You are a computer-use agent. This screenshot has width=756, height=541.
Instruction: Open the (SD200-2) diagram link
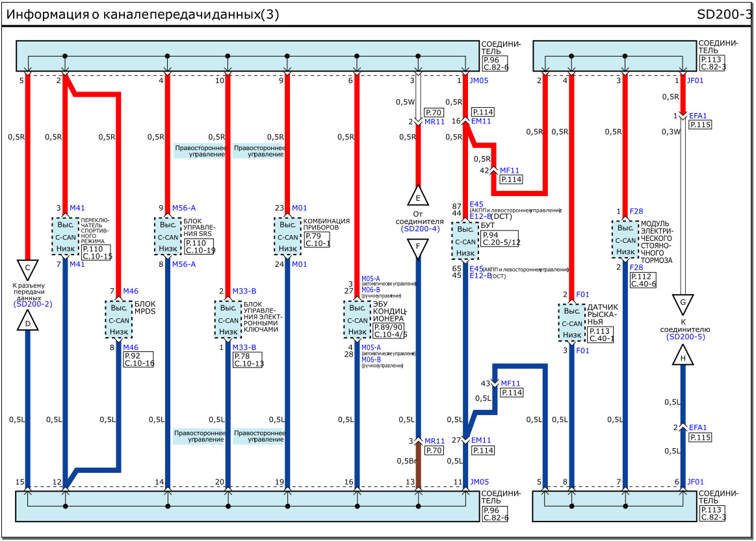33,304
